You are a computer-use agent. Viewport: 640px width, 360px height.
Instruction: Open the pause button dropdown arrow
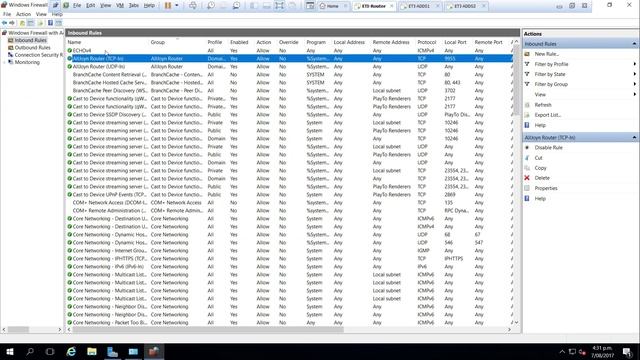click(177, 6)
